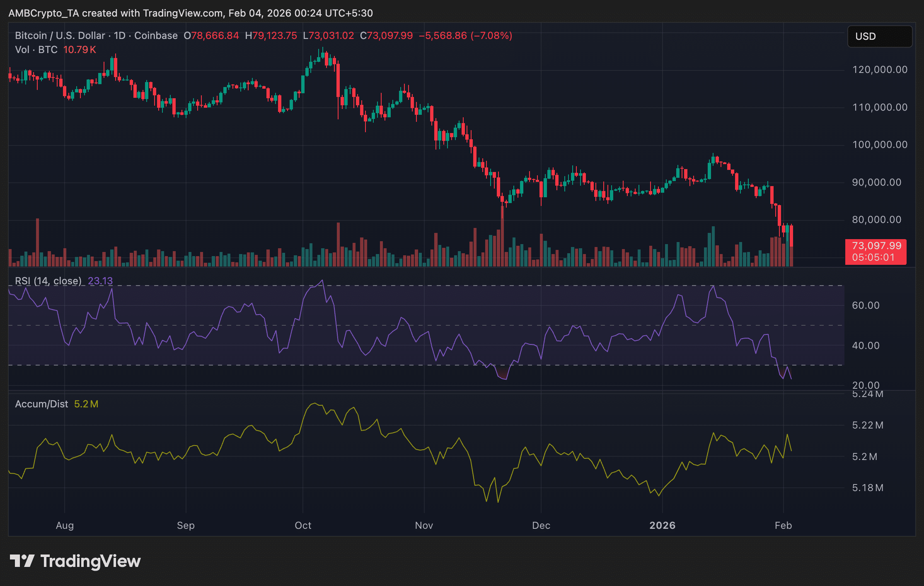Click the RSI value 23.13 readout
The width and height of the screenshot is (924, 586).
pos(100,281)
